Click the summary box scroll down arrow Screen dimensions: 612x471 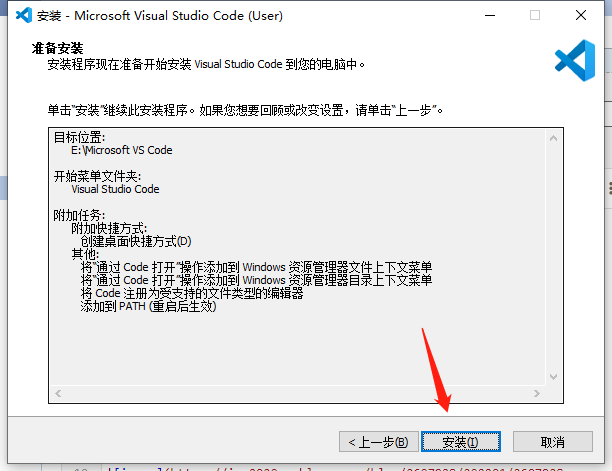click(553, 377)
